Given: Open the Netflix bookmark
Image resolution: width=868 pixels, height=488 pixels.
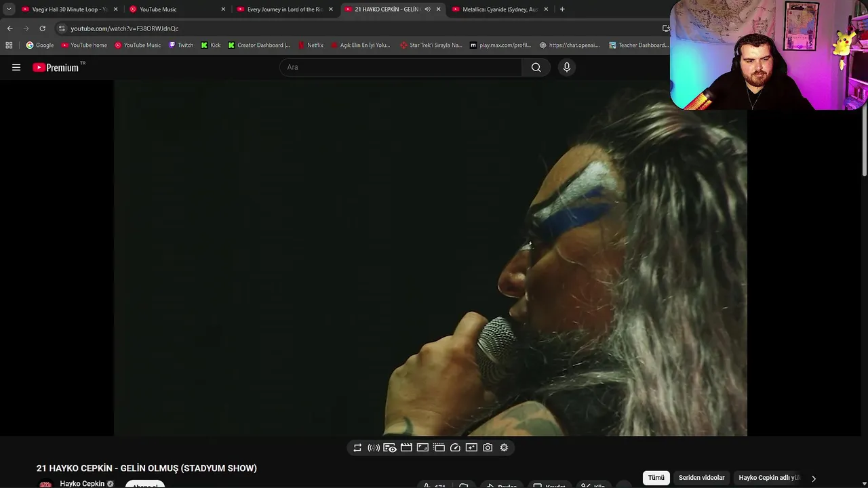Looking at the screenshot, I should (x=311, y=45).
